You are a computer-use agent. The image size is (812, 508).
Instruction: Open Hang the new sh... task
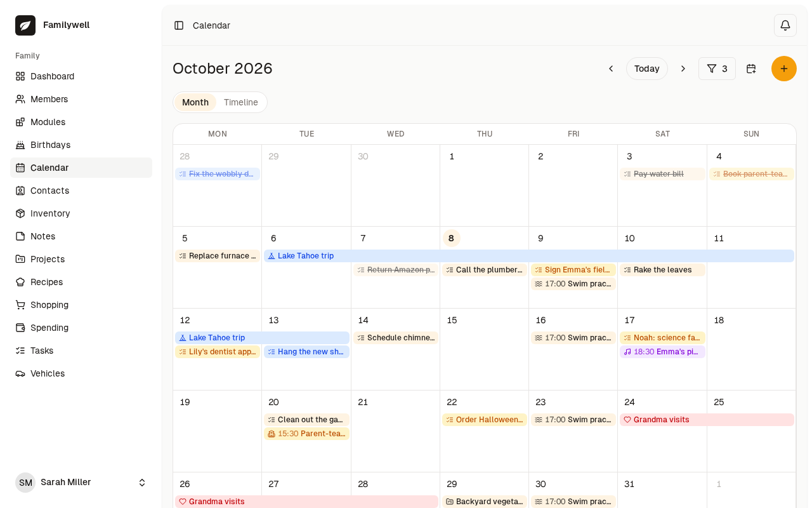click(x=306, y=352)
